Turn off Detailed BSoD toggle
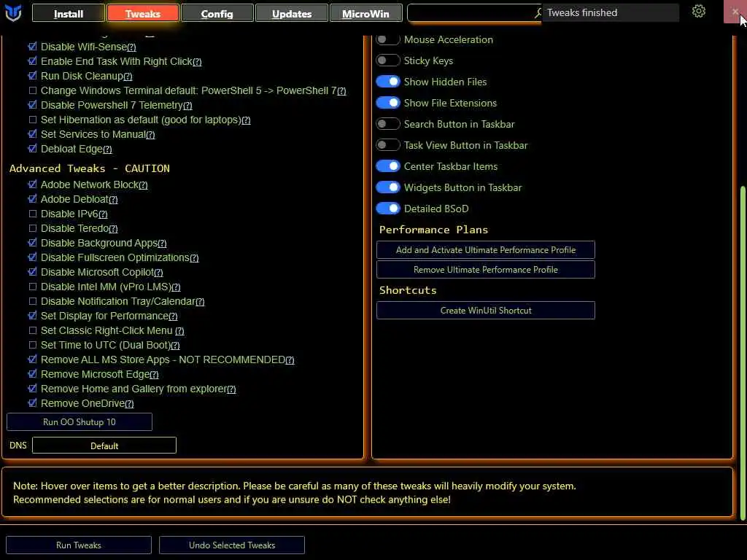 point(387,209)
